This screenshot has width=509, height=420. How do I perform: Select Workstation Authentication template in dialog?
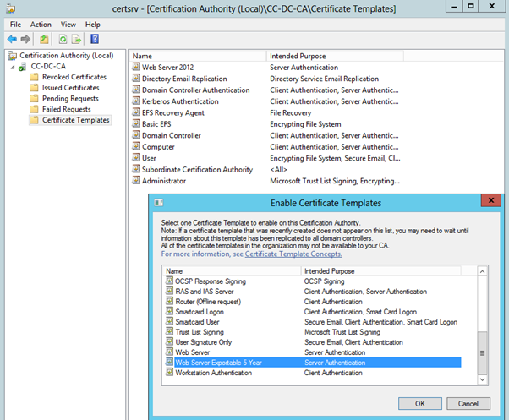214,373
